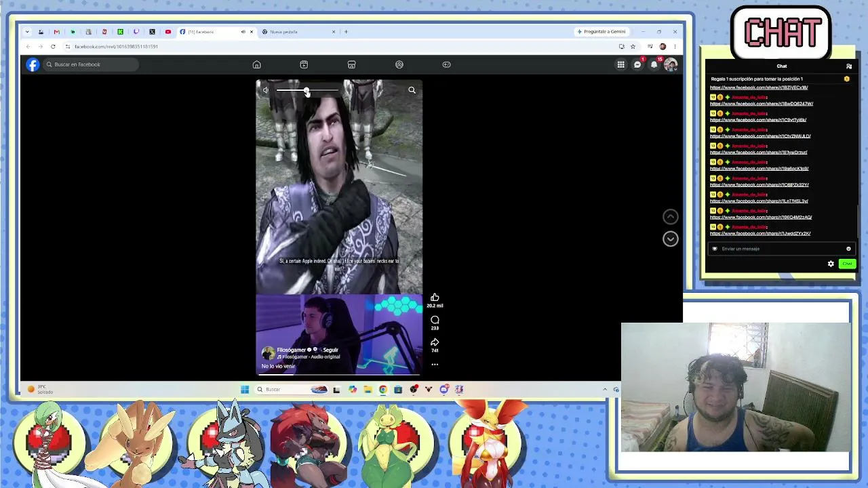The width and height of the screenshot is (868, 488).
Task: Open the pinned Gmail tab
Action: [56, 32]
